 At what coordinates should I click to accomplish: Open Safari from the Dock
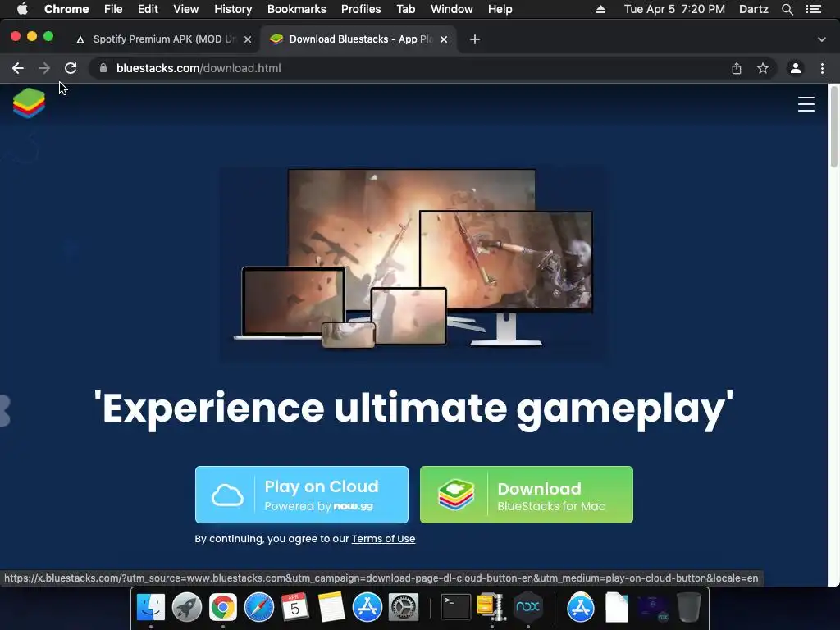[258, 607]
